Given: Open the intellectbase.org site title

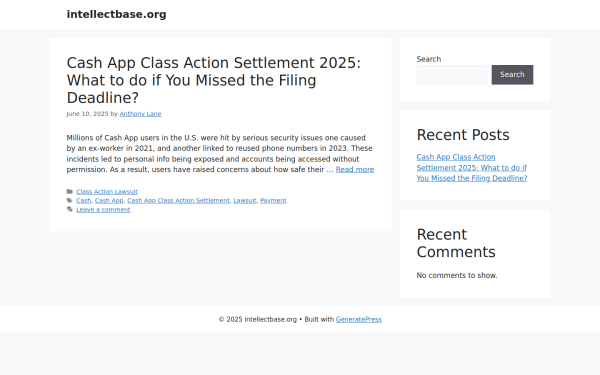Looking at the screenshot, I should tap(116, 15).
